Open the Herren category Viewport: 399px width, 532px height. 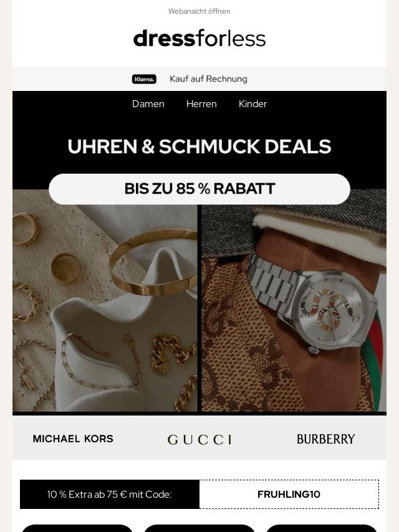201,104
